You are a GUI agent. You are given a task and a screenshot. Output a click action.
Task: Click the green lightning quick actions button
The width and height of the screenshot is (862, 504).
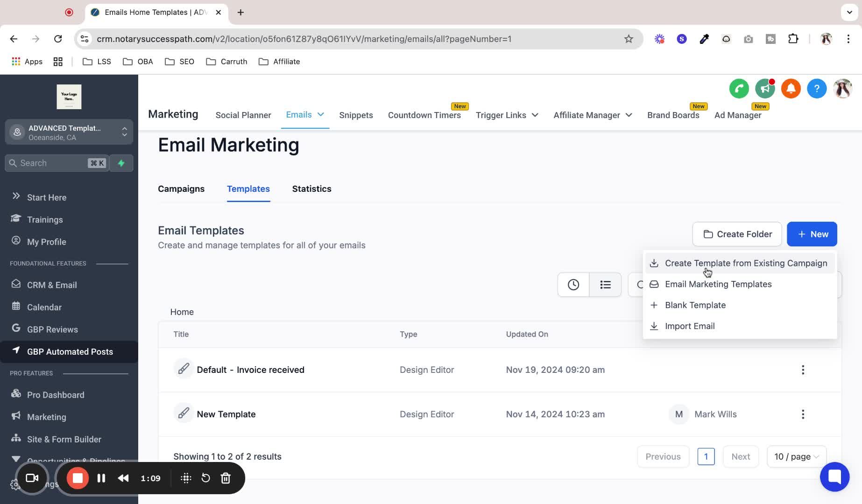click(121, 163)
